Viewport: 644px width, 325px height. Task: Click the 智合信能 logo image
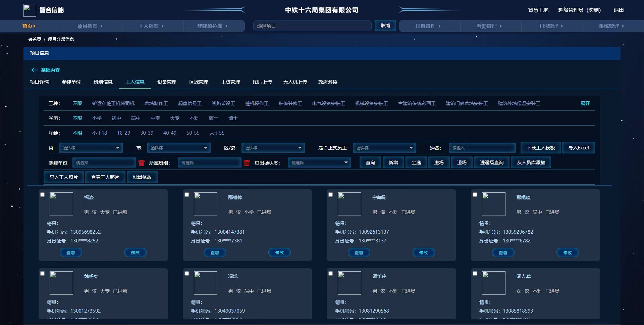coord(30,10)
